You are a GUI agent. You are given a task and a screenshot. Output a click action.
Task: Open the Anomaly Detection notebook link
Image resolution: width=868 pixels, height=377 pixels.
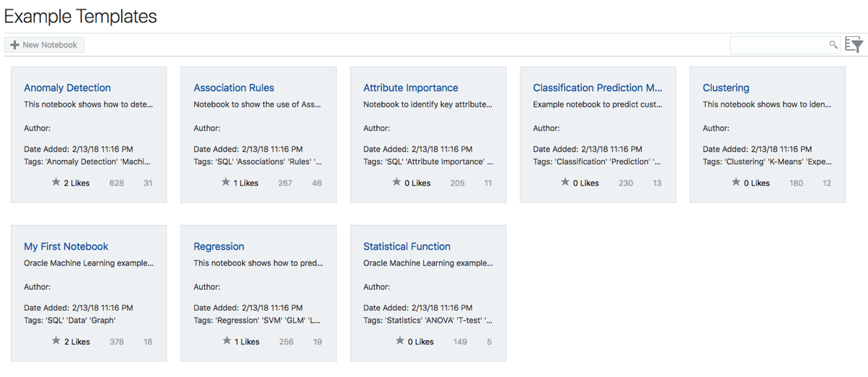(x=67, y=88)
